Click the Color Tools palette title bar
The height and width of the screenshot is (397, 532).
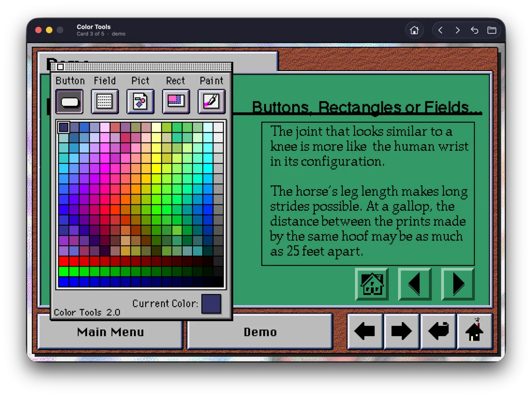tap(141, 67)
